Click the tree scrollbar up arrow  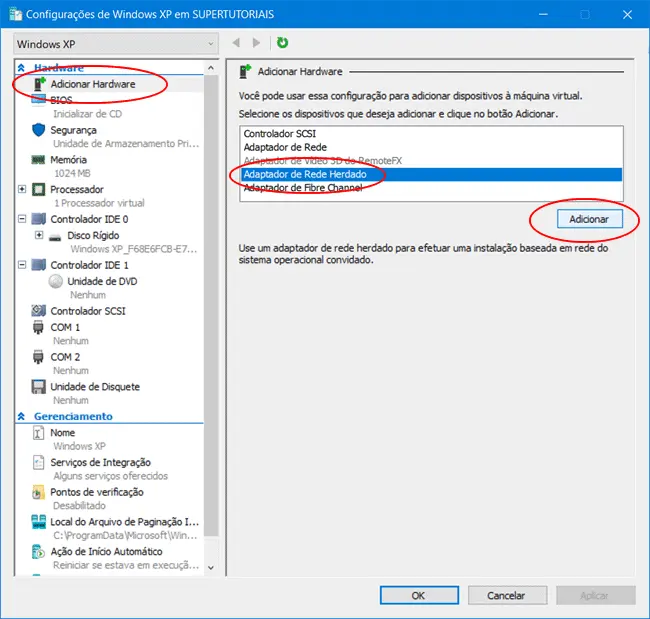(x=211, y=68)
